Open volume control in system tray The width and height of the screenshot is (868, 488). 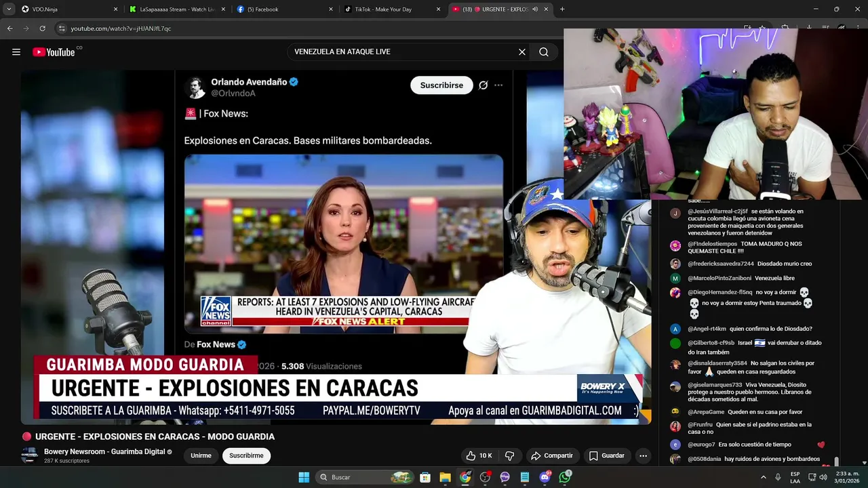823,477
